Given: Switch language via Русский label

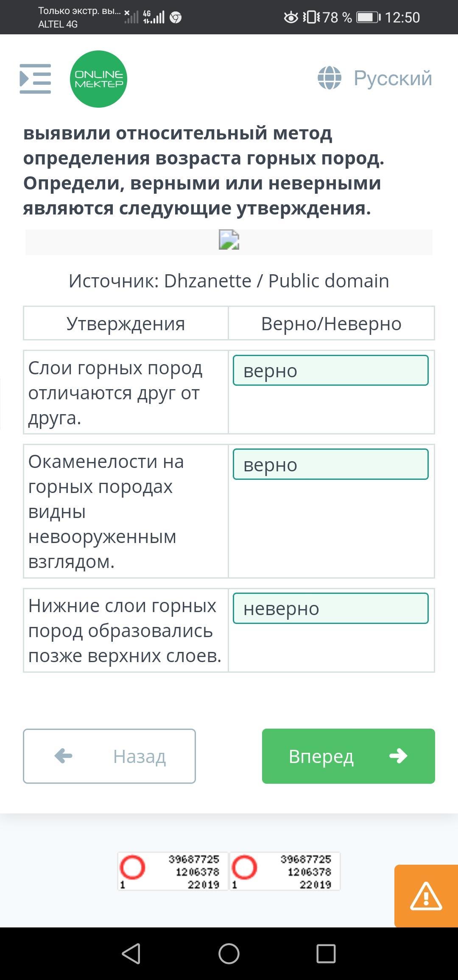Looking at the screenshot, I should coord(393,78).
